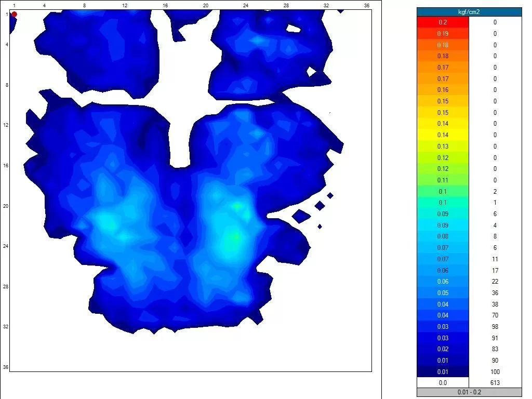Select the 0.19 orange-red legend swatch
This screenshot has height=399, width=532.
pos(443,34)
